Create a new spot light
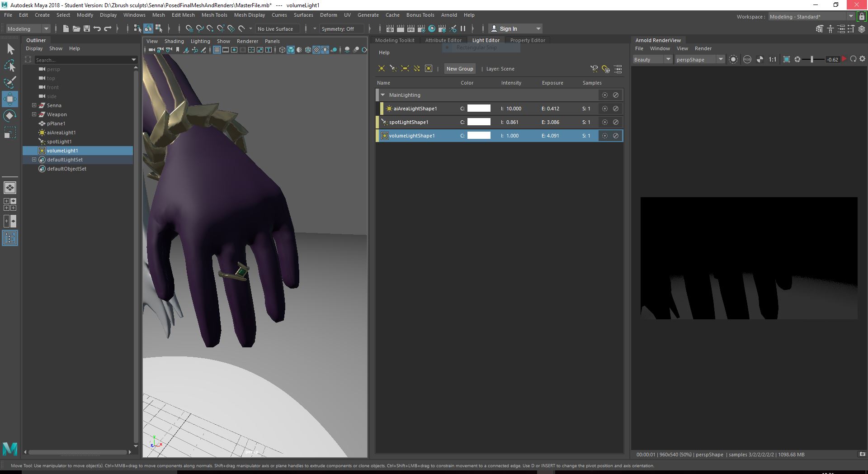The image size is (868, 474). pos(392,69)
